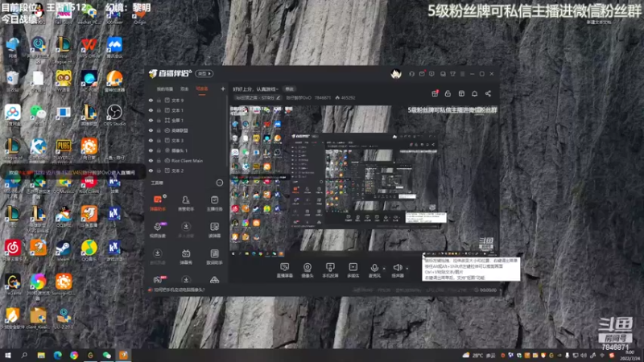Select the 摄像头 1 source row

coord(187,150)
